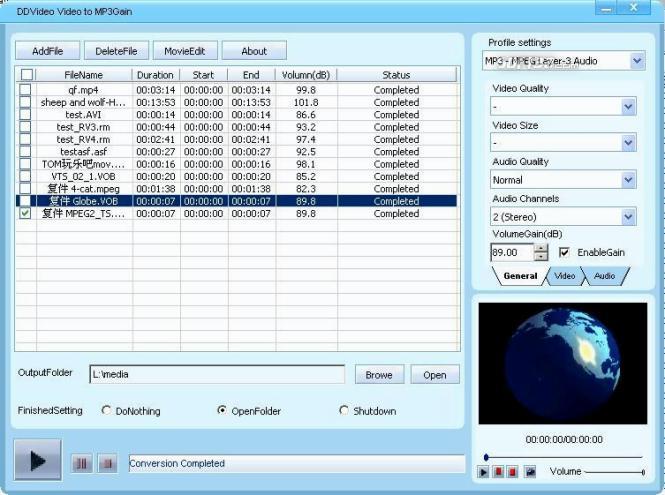The width and height of the screenshot is (665, 495).
Task: Play the preview video
Action: 483,472
